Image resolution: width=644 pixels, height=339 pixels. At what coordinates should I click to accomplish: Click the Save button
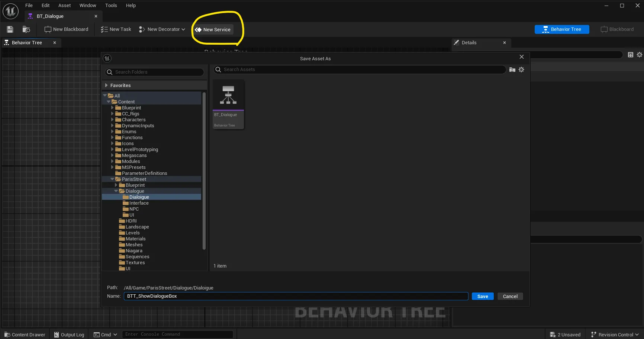click(483, 296)
